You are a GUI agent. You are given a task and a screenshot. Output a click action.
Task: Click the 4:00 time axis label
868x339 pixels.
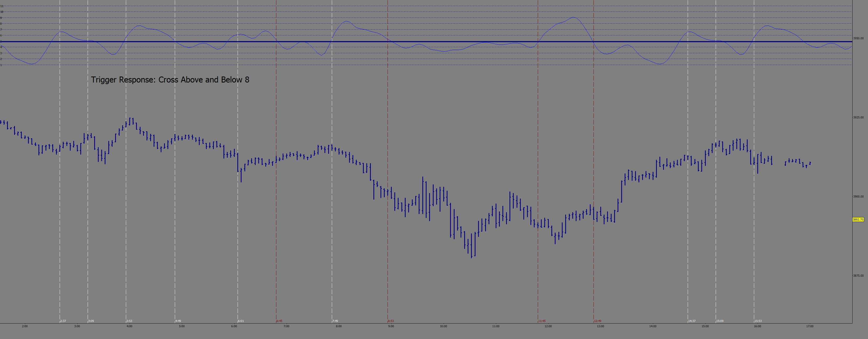(x=129, y=326)
